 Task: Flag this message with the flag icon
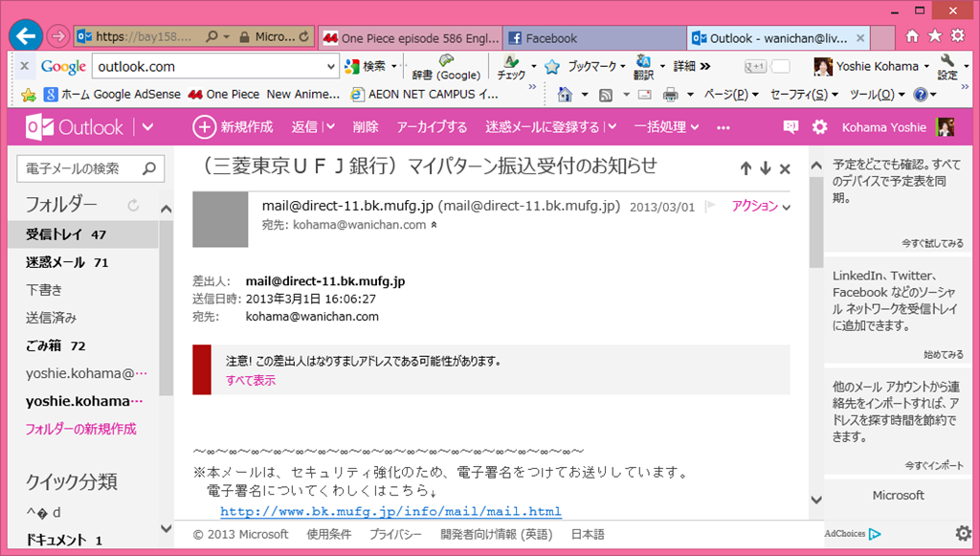(x=711, y=206)
